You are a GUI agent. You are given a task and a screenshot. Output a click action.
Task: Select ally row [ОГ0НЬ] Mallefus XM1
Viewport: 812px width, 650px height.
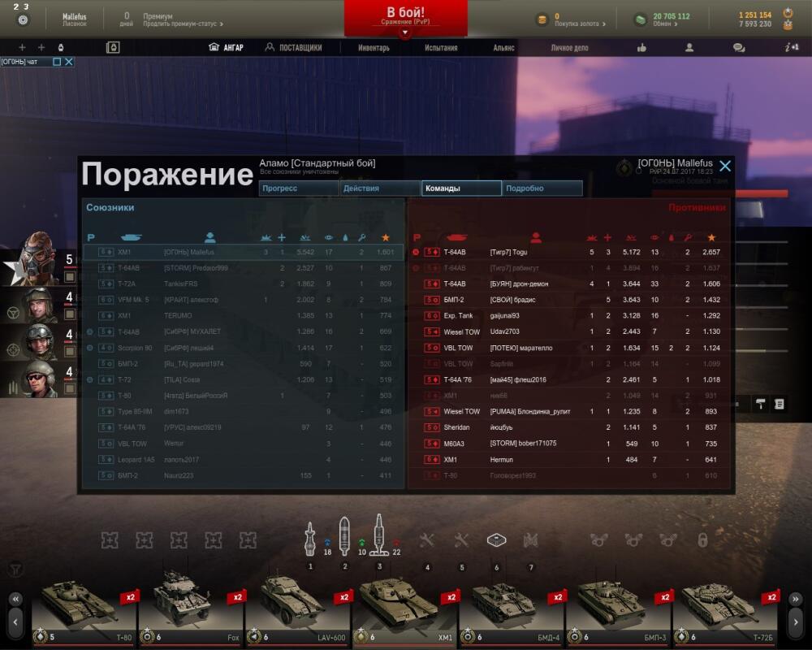(x=244, y=252)
